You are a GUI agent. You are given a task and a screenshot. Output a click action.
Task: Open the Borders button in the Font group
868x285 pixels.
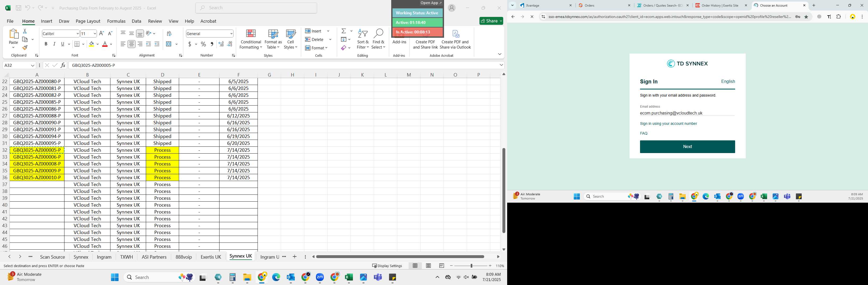tap(77, 44)
